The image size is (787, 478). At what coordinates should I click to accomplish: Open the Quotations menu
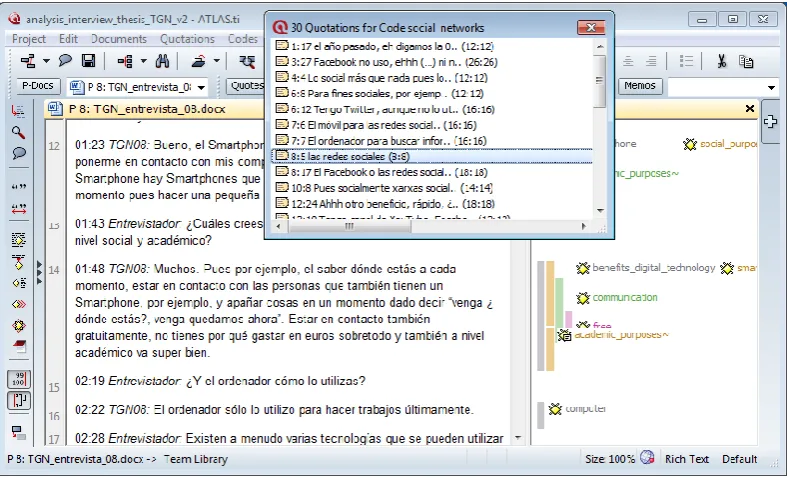pos(187,39)
